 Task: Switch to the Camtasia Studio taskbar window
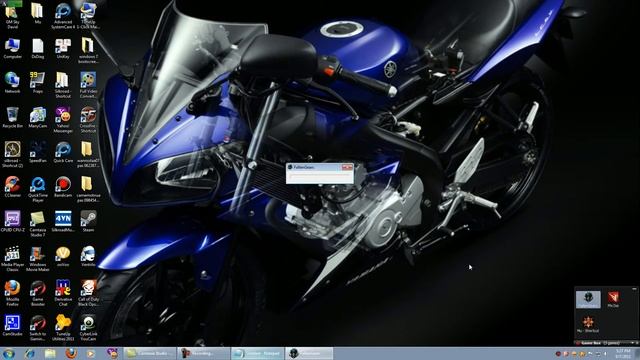[150, 353]
